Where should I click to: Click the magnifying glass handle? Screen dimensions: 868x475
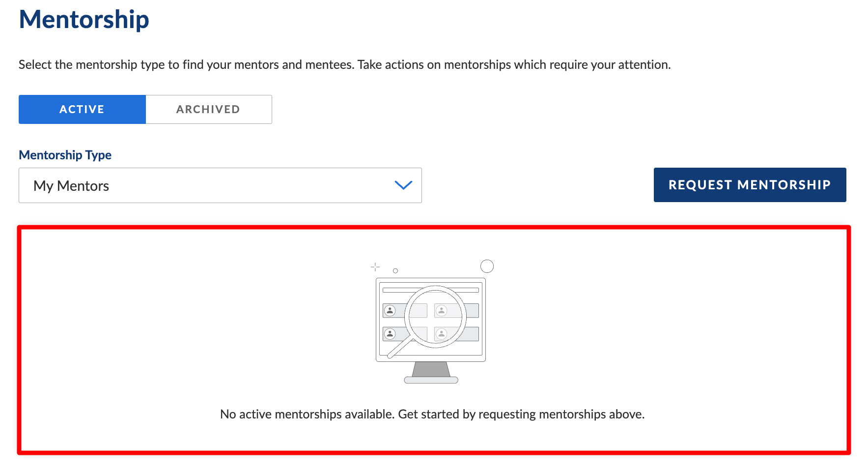click(400, 348)
